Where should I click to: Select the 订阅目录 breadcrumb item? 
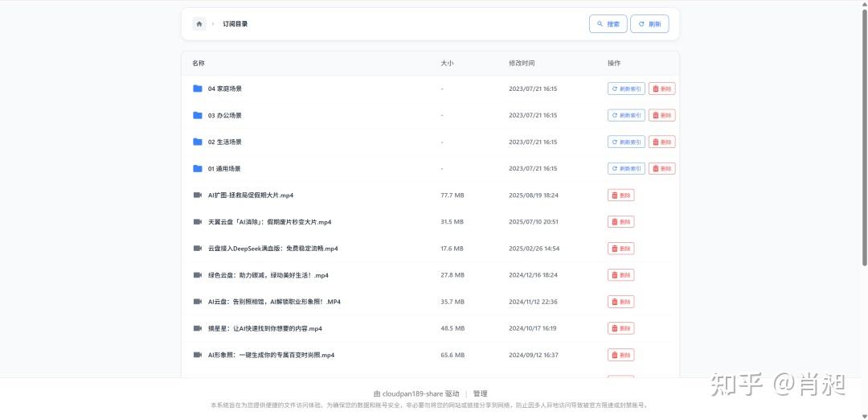click(x=235, y=24)
